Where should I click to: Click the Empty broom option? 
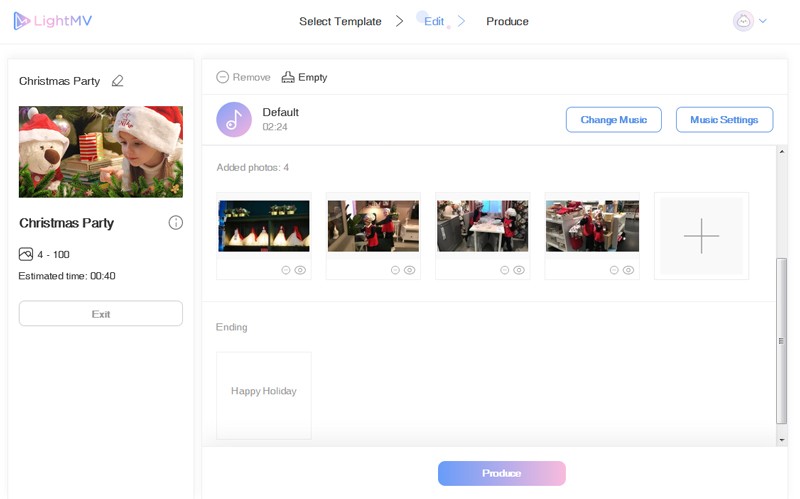[x=305, y=77]
